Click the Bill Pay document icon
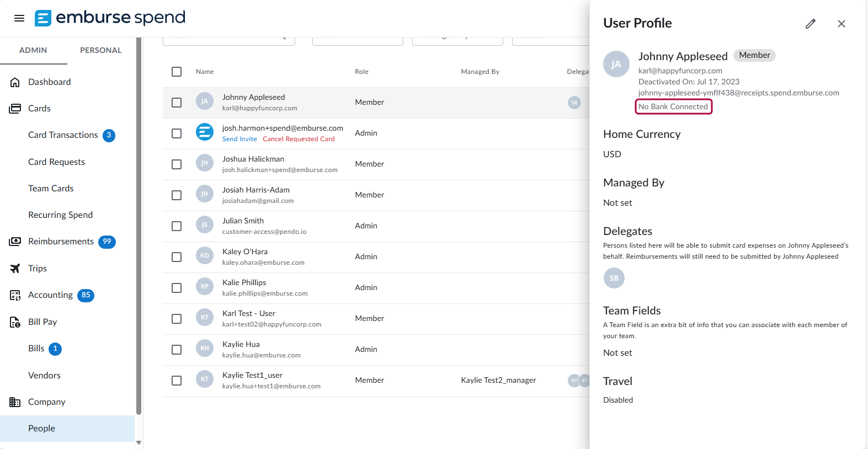This screenshot has height=449, width=868. [15, 322]
